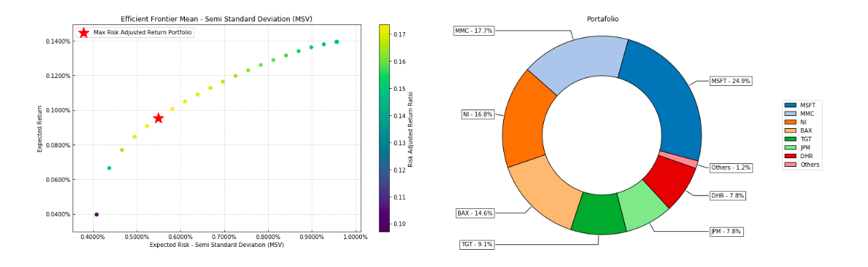This screenshot has width=868, height=267.
Task: Click the 1.0000% x-axis tick label
Action: point(356,237)
